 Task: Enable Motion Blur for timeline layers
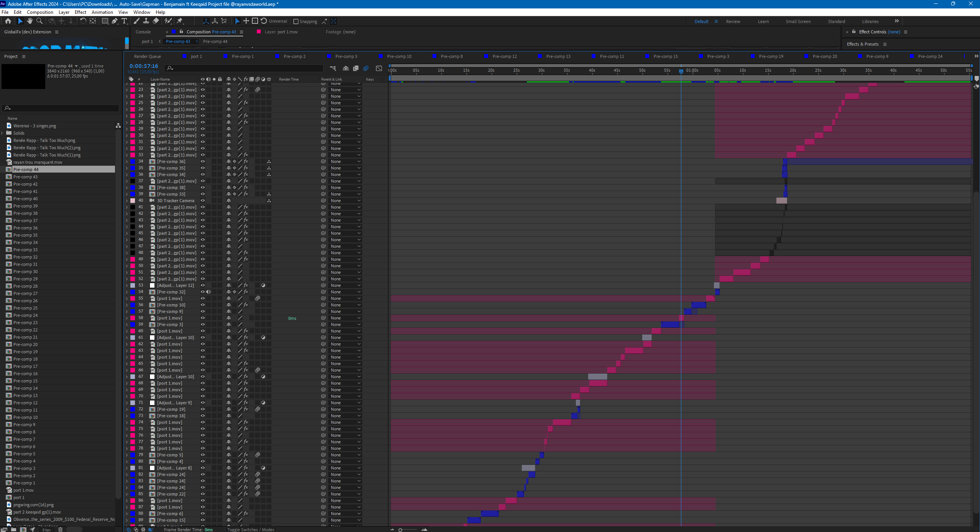pyautogui.click(x=366, y=68)
